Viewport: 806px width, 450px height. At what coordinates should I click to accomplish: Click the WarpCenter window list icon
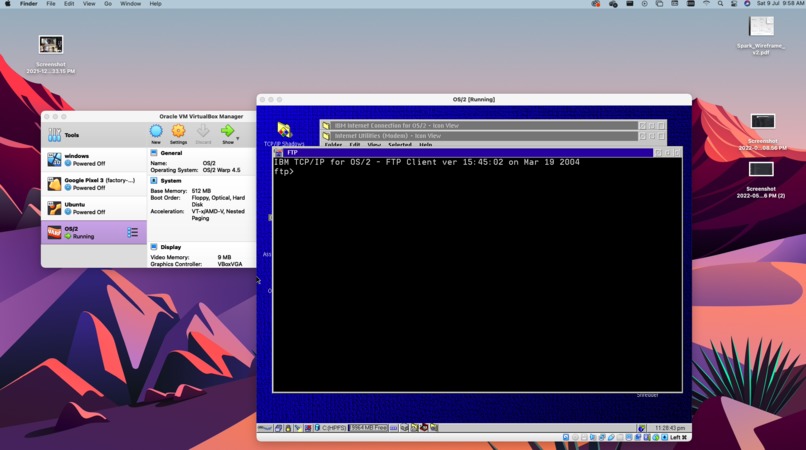278,427
